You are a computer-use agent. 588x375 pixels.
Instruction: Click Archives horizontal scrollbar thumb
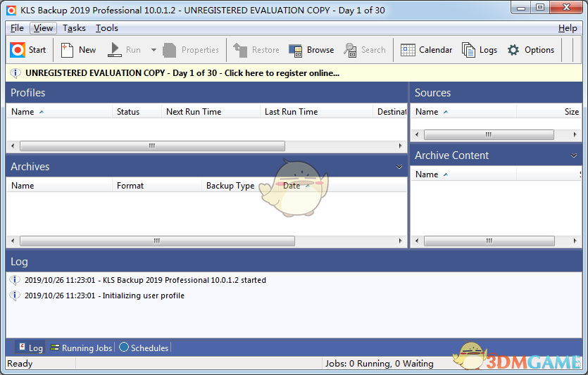pyautogui.click(x=157, y=241)
